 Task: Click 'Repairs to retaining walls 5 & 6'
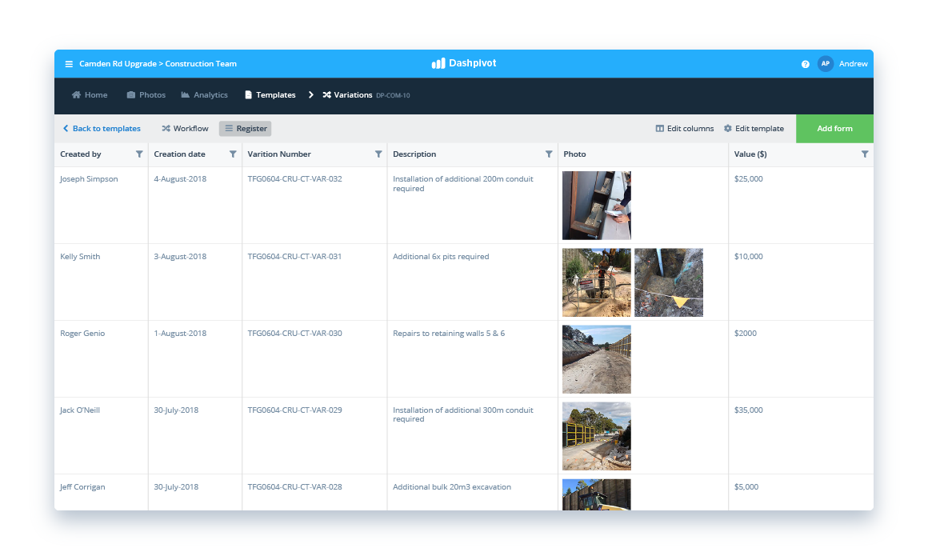coord(449,334)
